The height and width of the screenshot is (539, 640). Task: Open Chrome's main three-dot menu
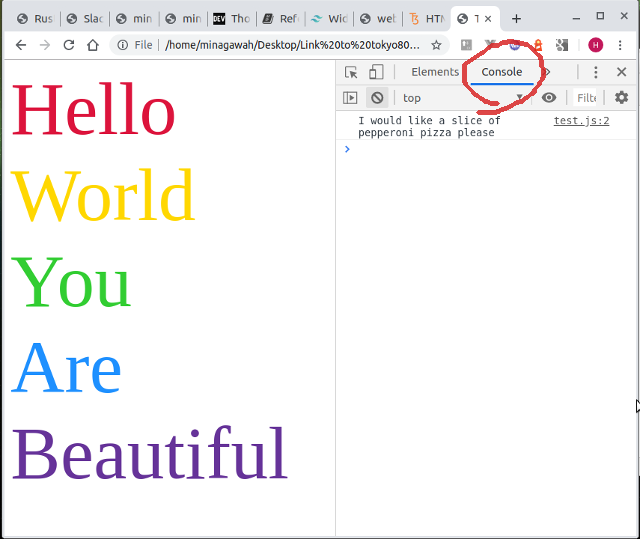point(622,45)
